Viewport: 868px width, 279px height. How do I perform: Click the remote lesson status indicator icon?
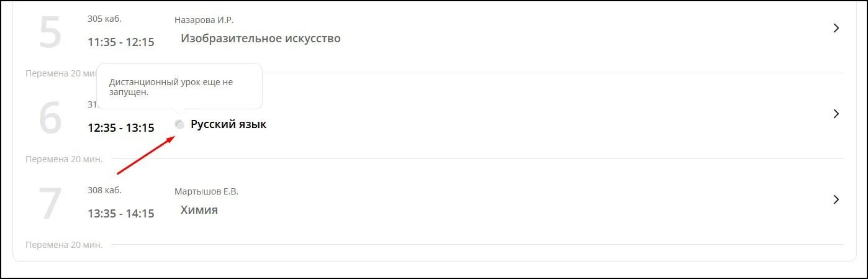179,124
